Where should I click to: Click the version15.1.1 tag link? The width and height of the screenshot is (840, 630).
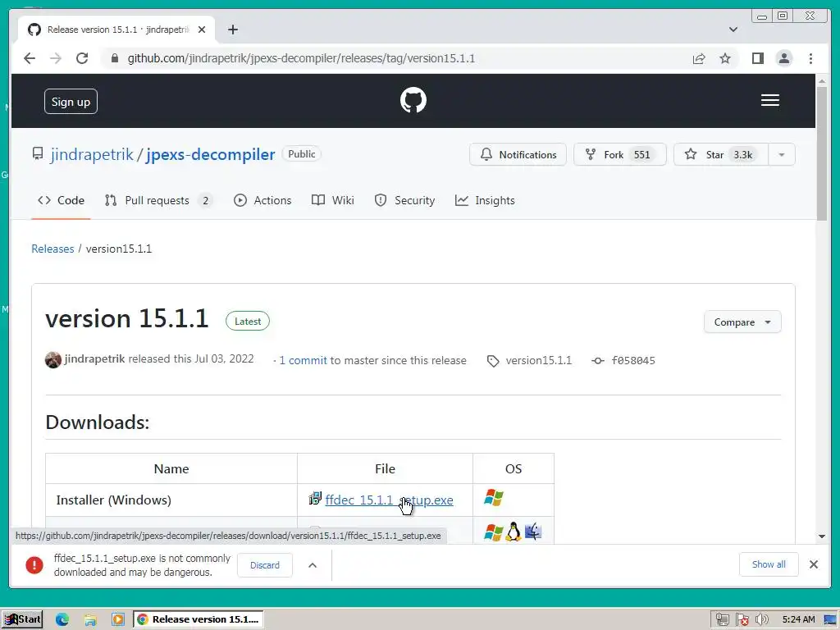pyautogui.click(x=538, y=361)
